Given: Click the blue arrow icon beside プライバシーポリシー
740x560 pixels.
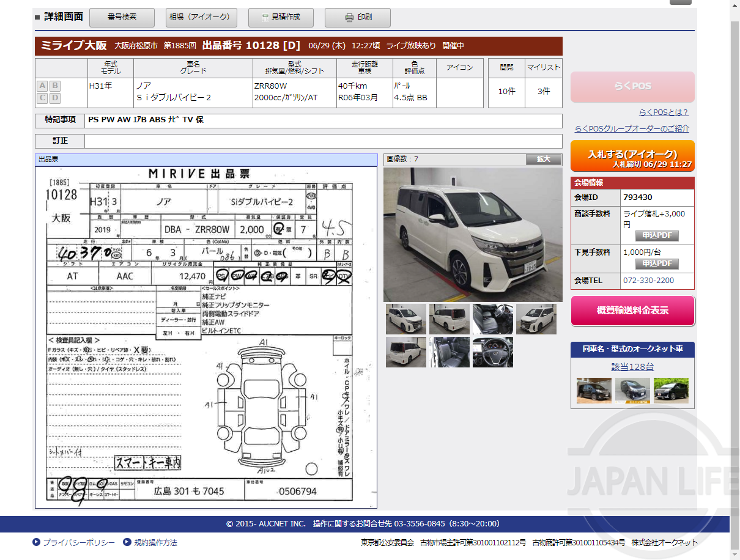Looking at the screenshot, I should 37,542.
